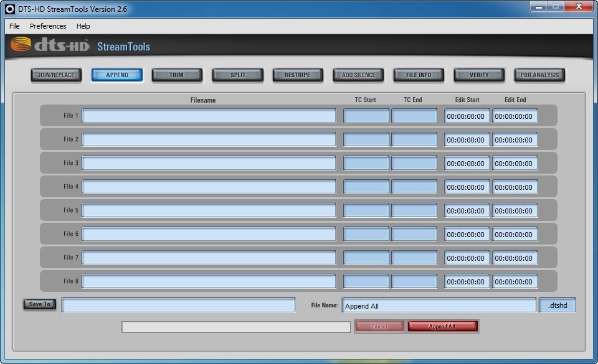This screenshot has height=364, width=598.
Task: Open the PBR ANALYSIS tool
Action: coord(539,75)
